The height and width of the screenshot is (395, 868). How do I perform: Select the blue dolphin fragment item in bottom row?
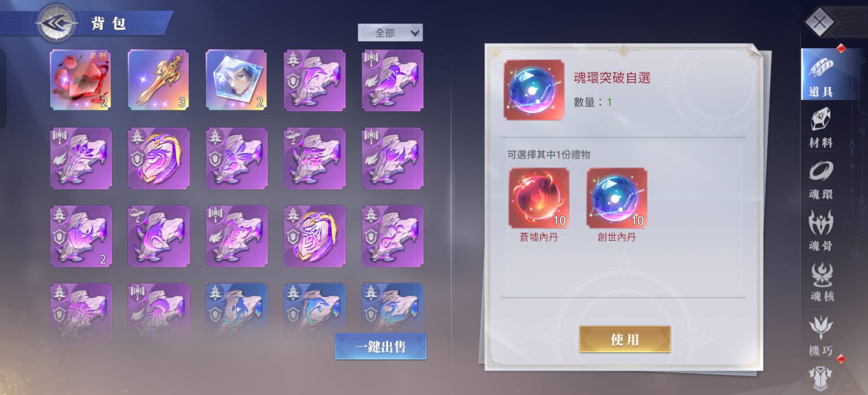pyautogui.click(x=314, y=309)
